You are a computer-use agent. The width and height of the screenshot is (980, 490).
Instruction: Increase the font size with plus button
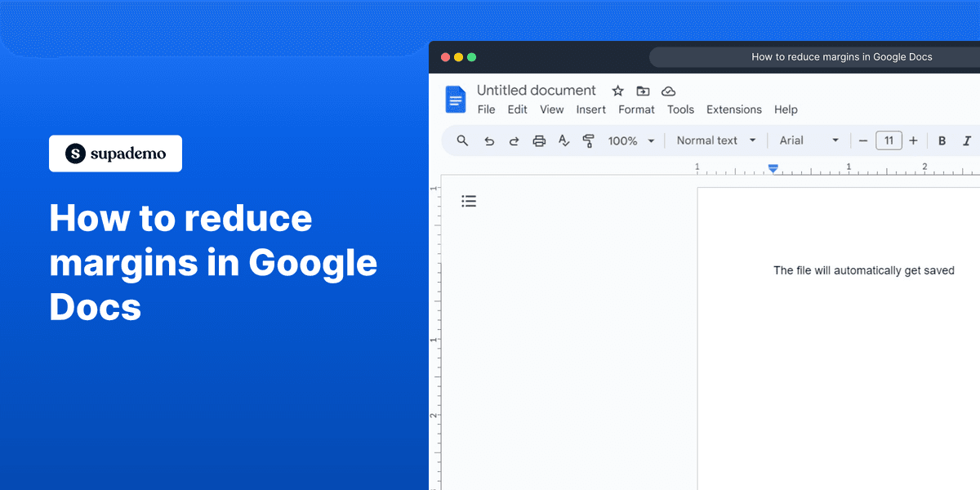point(914,140)
